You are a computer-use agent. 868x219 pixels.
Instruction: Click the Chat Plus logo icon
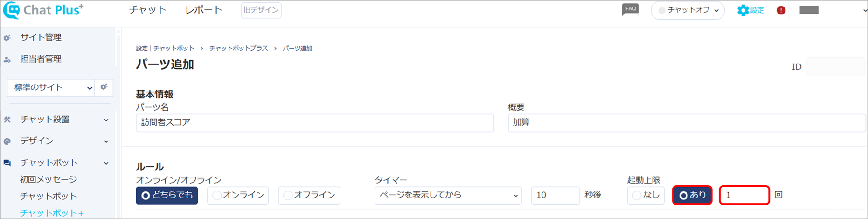12,10
